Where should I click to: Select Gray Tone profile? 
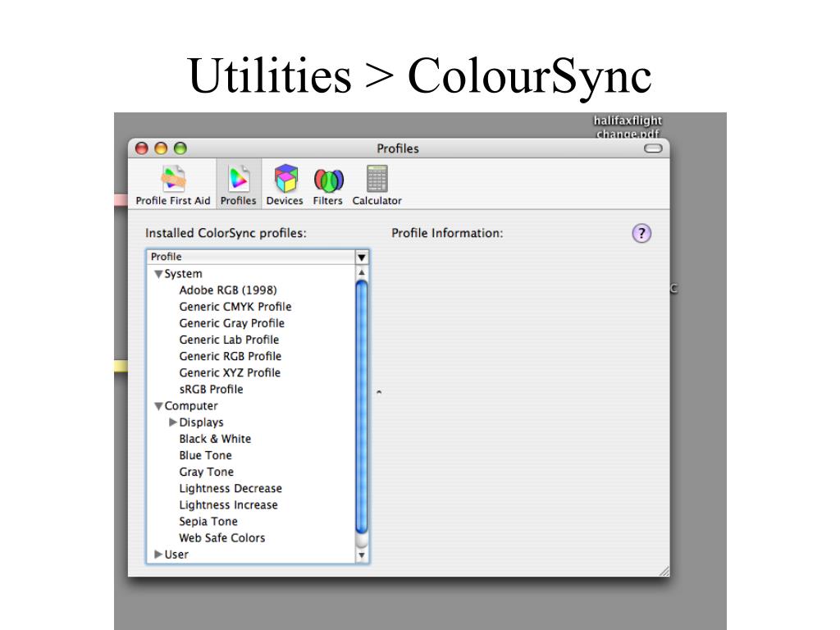(x=206, y=472)
